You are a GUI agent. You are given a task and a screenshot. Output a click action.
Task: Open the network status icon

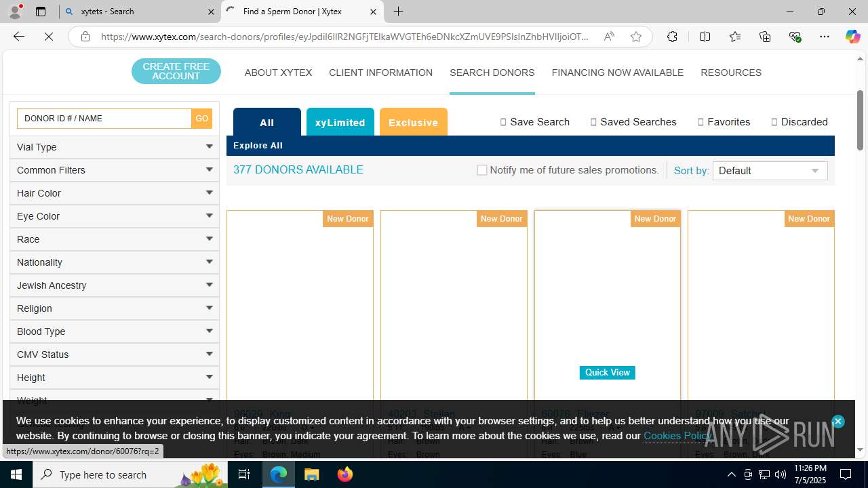tap(764, 474)
